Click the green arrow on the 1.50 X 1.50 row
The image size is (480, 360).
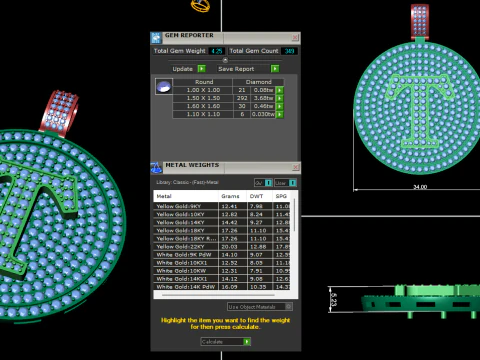(x=279, y=98)
